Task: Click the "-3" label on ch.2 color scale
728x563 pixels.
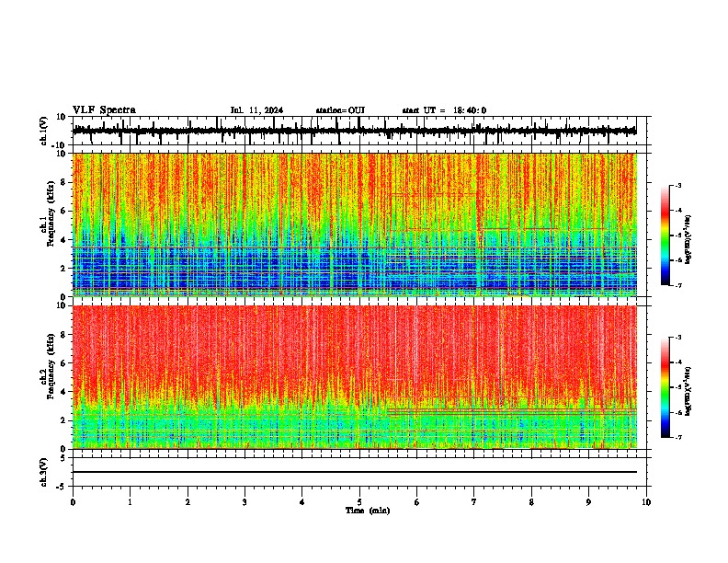Action: [677, 338]
